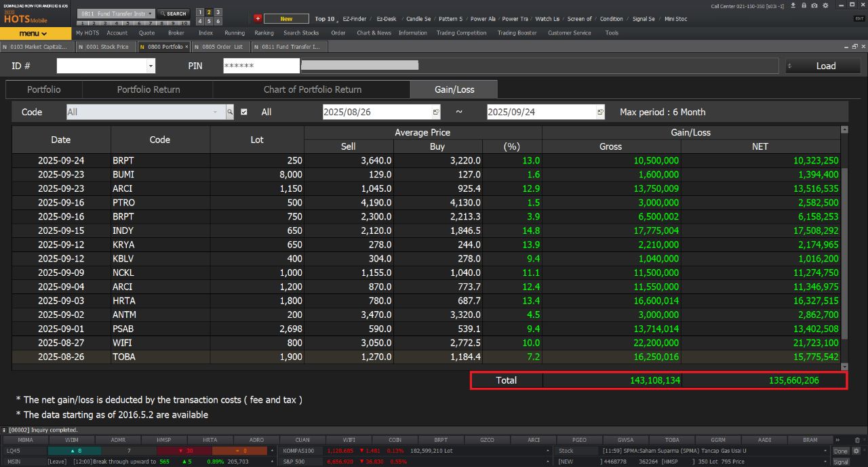Image resolution: width=868 pixels, height=467 pixels.
Task: Open the end date calendar picker icon
Action: [600, 112]
